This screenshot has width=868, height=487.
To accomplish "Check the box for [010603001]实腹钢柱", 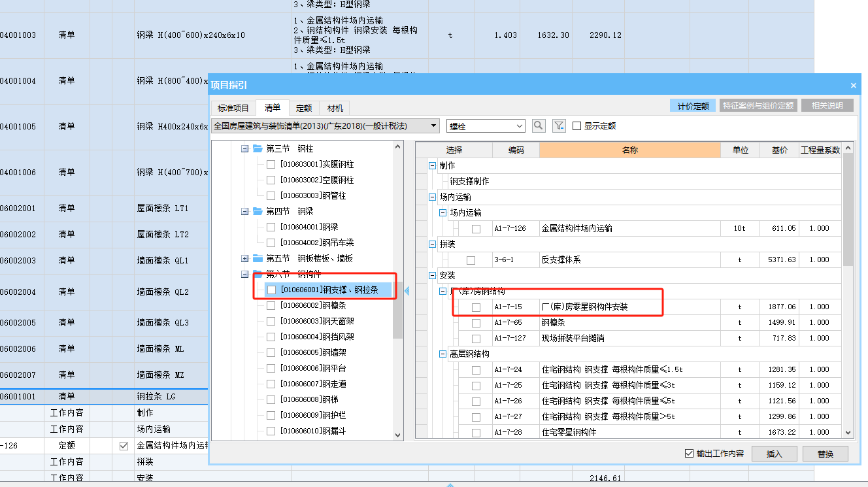I will (271, 164).
